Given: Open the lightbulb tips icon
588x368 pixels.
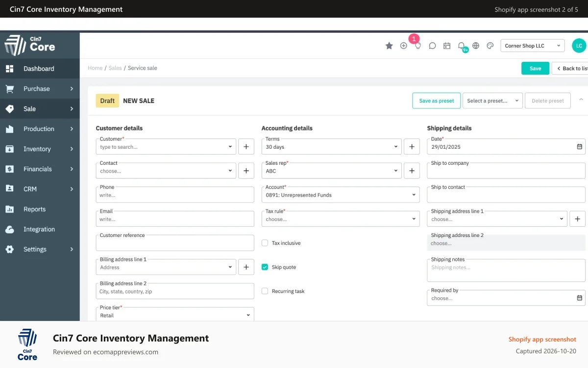Looking at the screenshot, I should 418,46.
